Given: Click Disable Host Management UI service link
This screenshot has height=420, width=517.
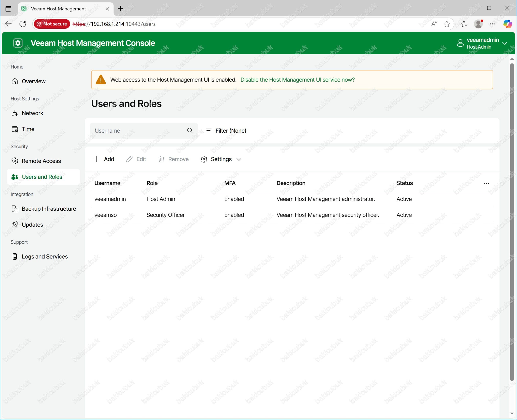Looking at the screenshot, I should pyautogui.click(x=297, y=80).
